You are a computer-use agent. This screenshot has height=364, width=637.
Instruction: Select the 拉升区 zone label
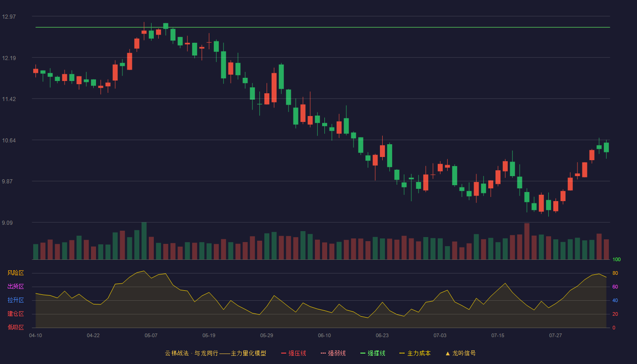click(x=15, y=300)
